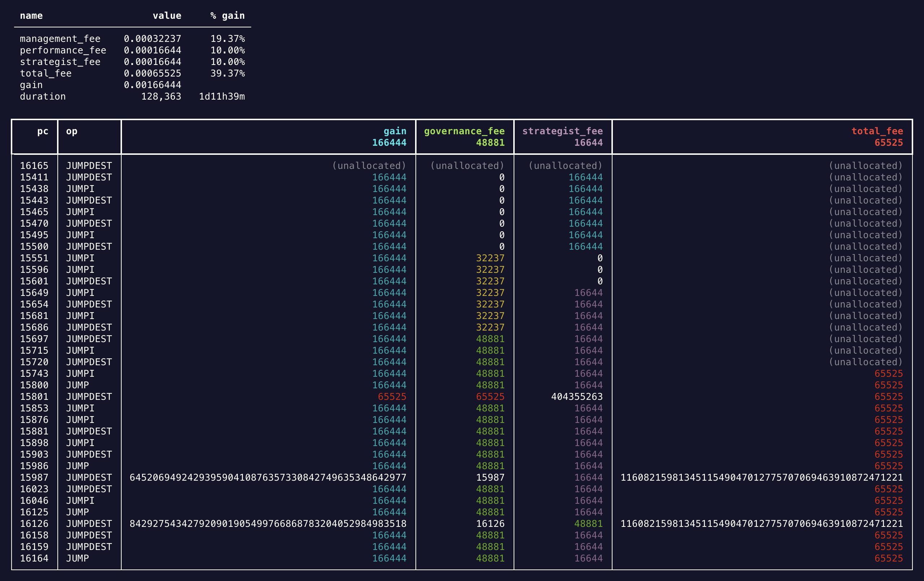Select pc value 15649
Viewport: 924px width, 581px height.
click(34, 293)
